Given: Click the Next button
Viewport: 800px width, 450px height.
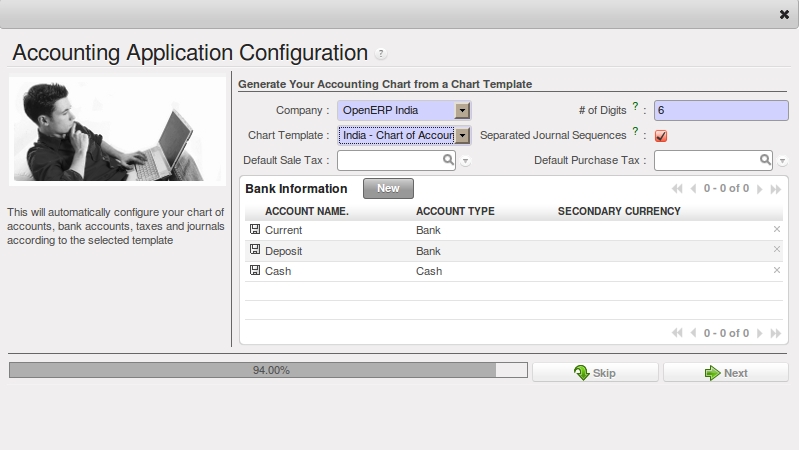Looking at the screenshot, I should (x=726, y=373).
